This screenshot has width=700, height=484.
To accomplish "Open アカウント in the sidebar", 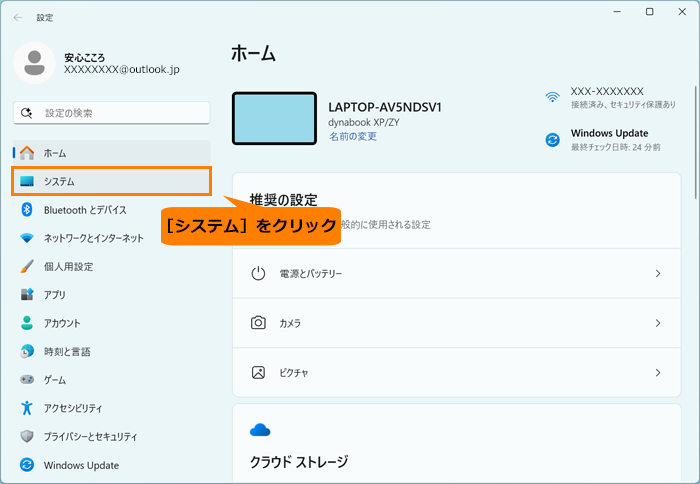I will coord(62,323).
